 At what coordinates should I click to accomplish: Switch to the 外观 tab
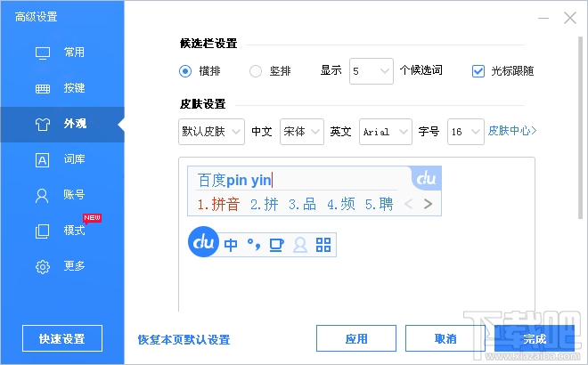click(62, 125)
